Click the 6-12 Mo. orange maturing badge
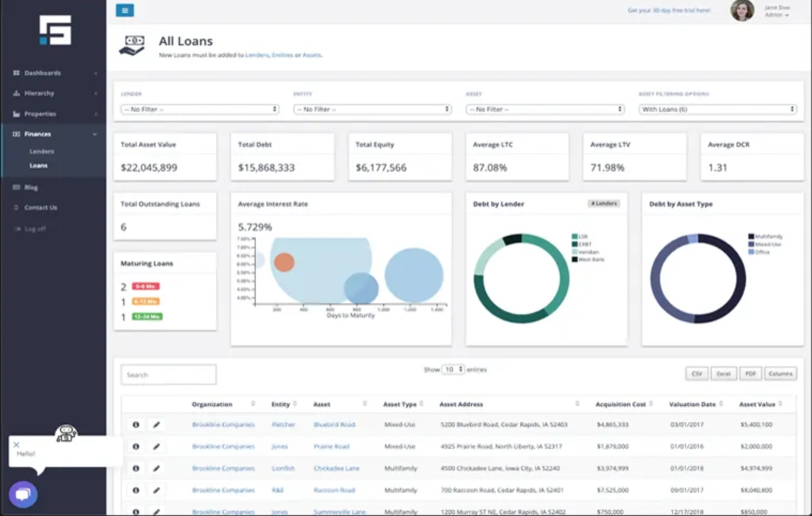The width and height of the screenshot is (812, 516). (x=146, y=301)
